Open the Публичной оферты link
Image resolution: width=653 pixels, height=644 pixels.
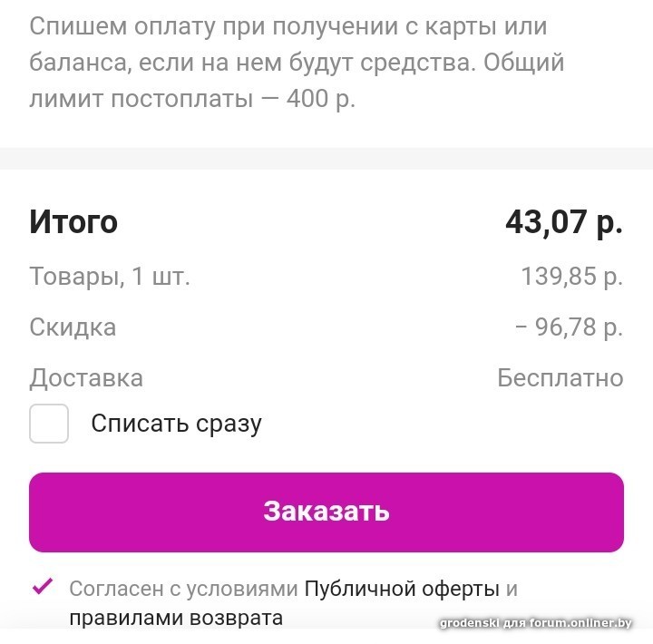pyautogui.click(x=402, y=589)
